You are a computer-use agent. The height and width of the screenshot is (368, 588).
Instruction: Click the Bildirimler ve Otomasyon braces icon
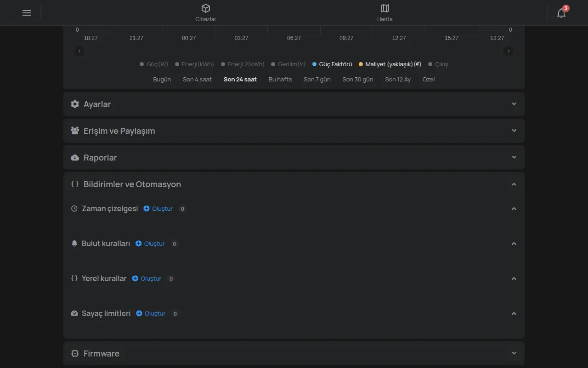point(75,184)
